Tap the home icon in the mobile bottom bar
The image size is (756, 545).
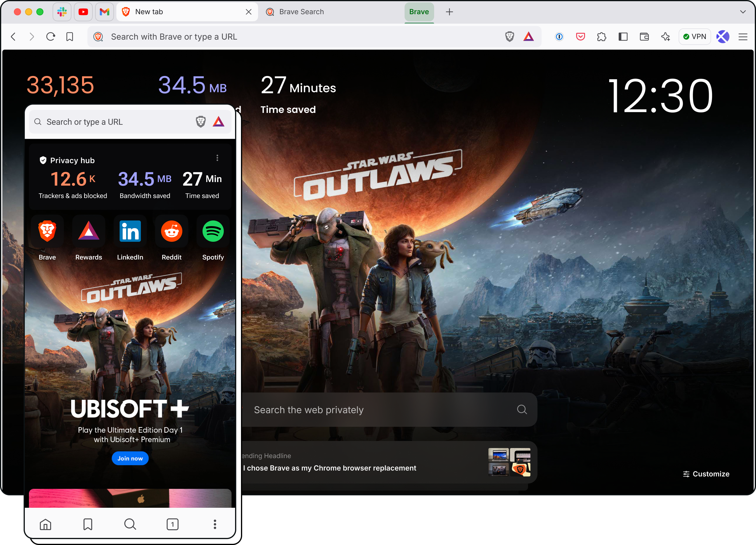(46, 524)
